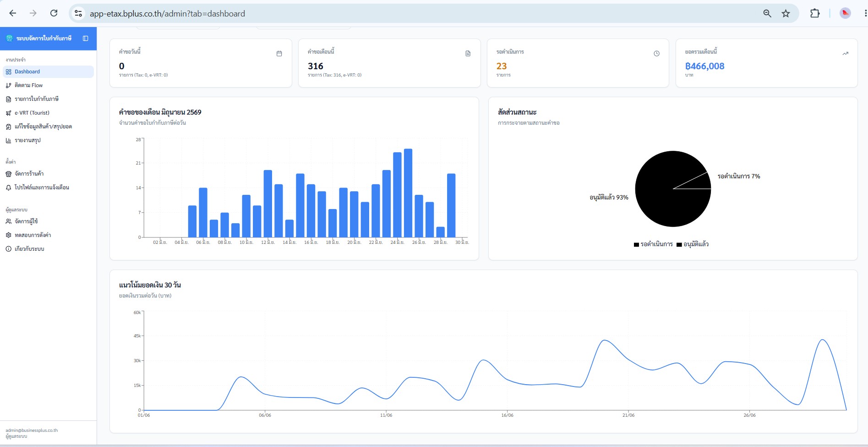Click the รอดำเนินการ 7% pie label
The width and height of the screenshot is (868, 447).
pyautogui.click(x=739, y=177)
